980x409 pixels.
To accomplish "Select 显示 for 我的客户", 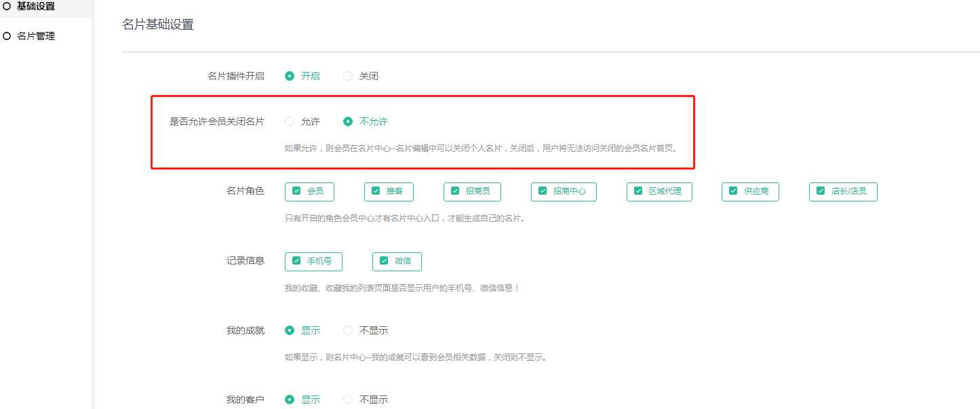I will 290,400.
